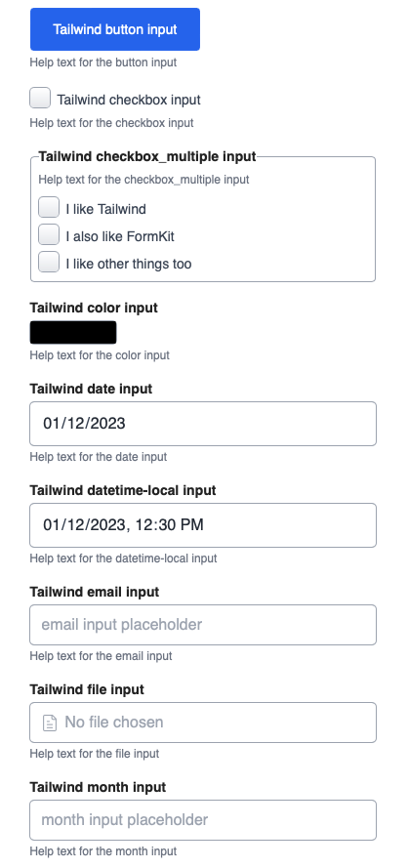The image size is (408, 868).
Task: Open the black color input swatch
Action: coord(73,332)
